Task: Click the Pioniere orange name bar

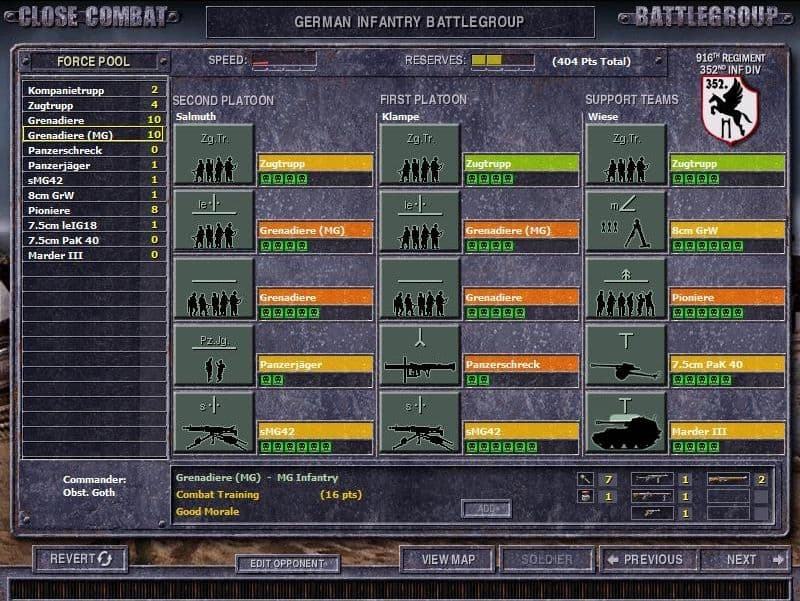Action: click(728, 297)
